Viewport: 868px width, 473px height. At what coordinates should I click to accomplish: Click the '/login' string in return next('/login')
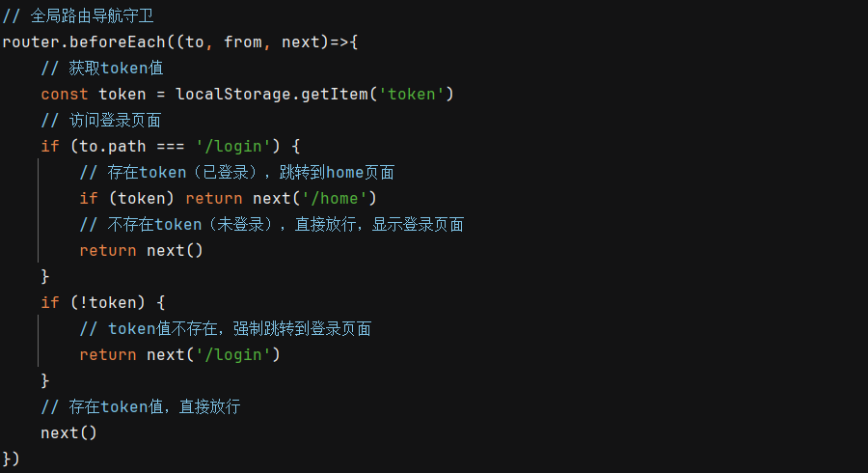tap(237, 354)
